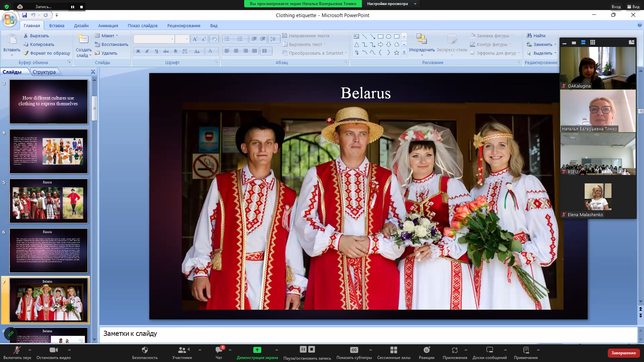Screen dimensions: 644x362
Task: Open the Макет layout dropdown
Action: [x=108, y=36]
